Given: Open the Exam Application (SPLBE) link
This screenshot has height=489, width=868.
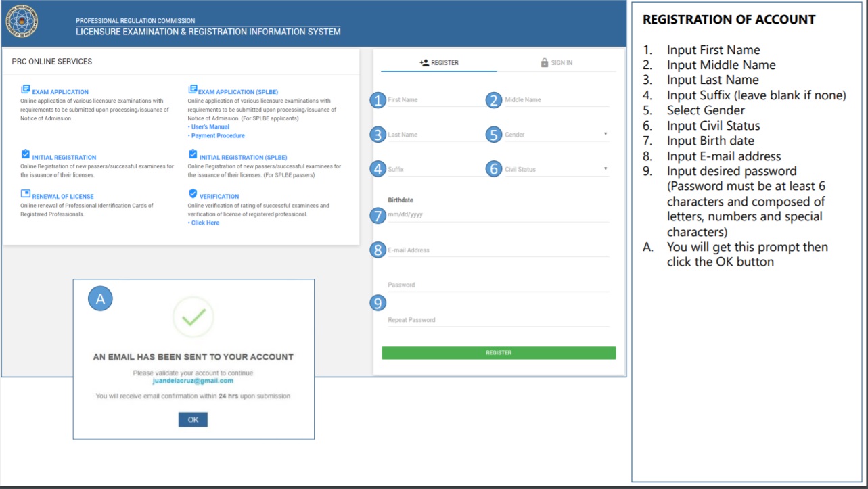Looking at the screenshot, I should [x=238, y=92].
